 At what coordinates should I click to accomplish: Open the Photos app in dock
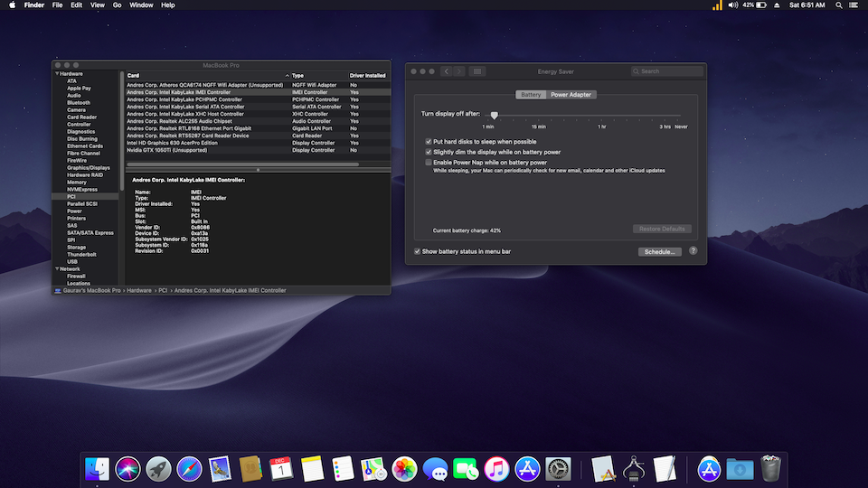pos(404,469)
